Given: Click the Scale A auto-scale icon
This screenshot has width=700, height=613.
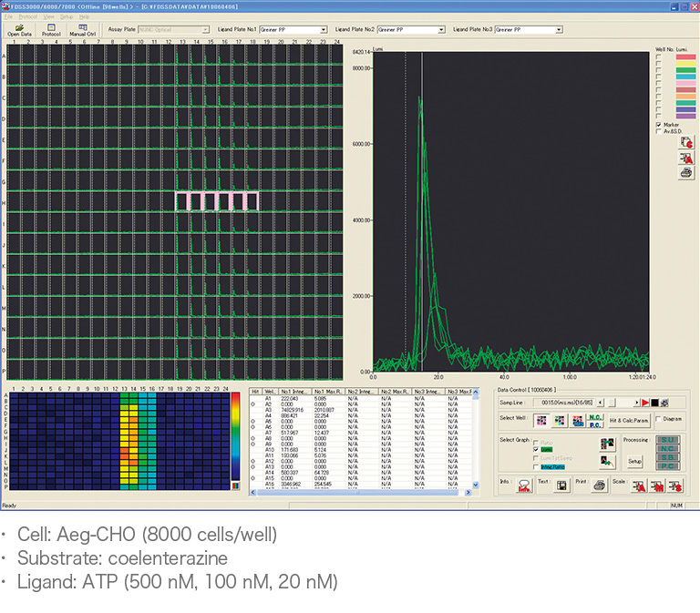Looking at the screenshot, I should pos(639,485).
